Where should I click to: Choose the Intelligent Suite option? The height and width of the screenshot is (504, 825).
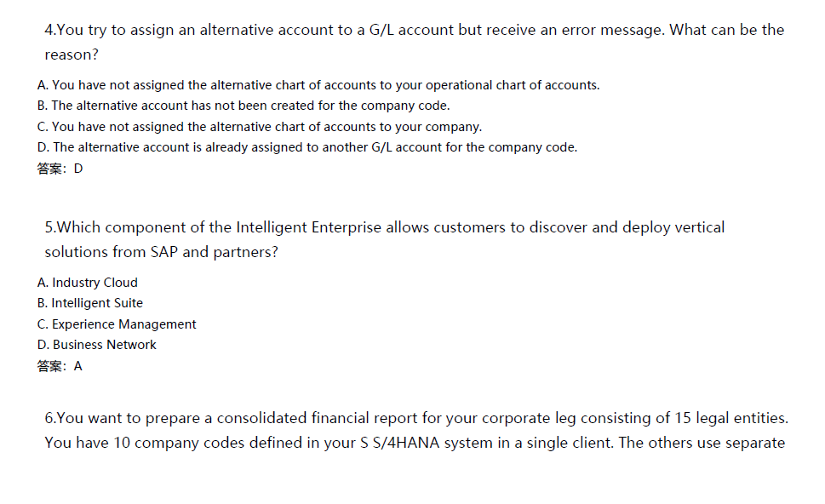(x=90, y=303)
